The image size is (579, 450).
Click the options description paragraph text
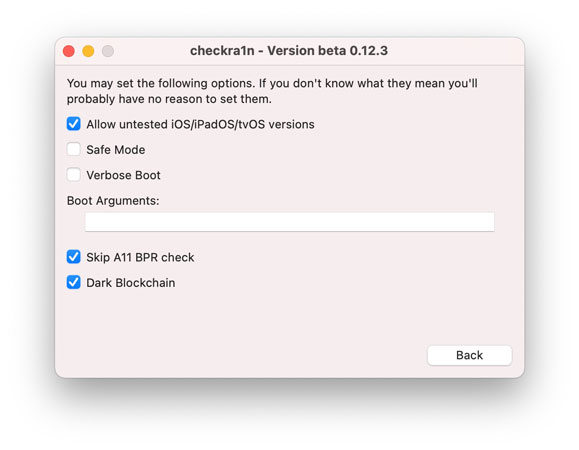[272, 91]
